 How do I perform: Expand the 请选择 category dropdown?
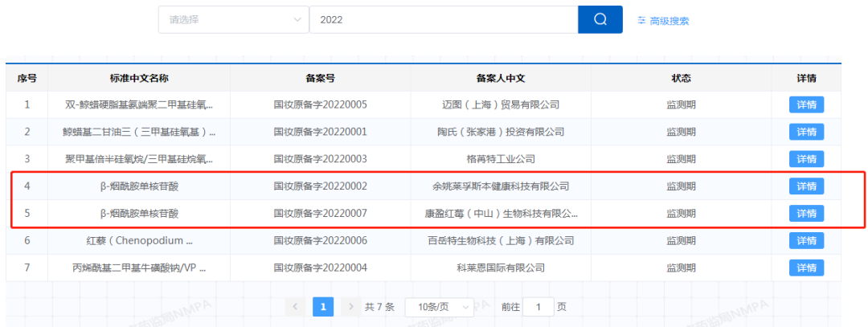233,20
